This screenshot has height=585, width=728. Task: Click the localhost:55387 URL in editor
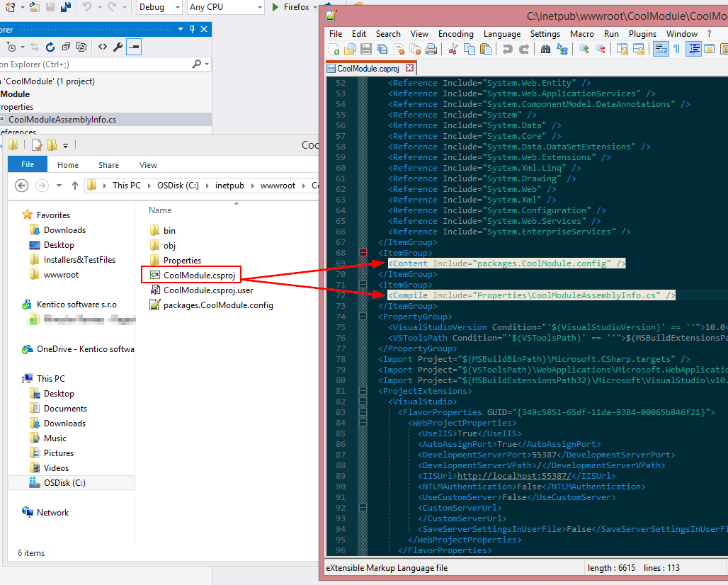point(514,476)
